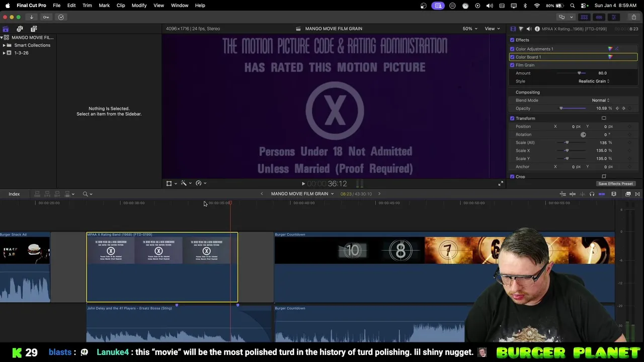This screenshot has width=644, height=362.
Task: Expand the 1-3-26 event triangle
Action: 4,53
